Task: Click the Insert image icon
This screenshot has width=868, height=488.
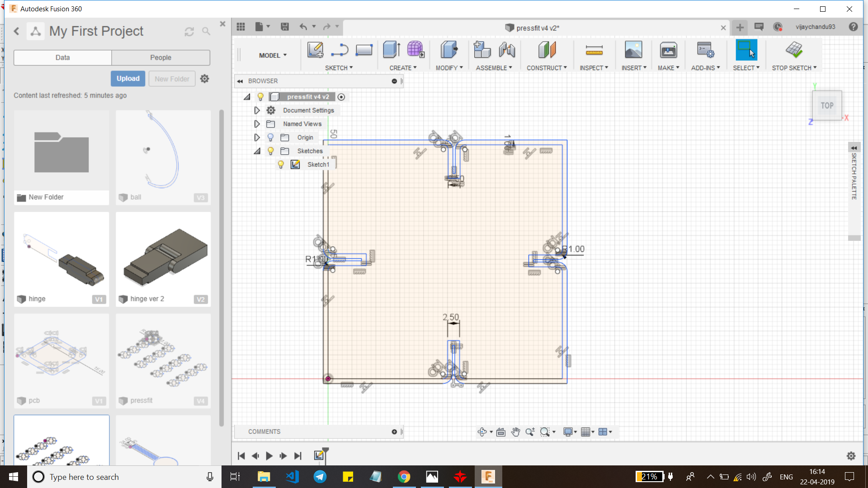Action: (633, 50)
